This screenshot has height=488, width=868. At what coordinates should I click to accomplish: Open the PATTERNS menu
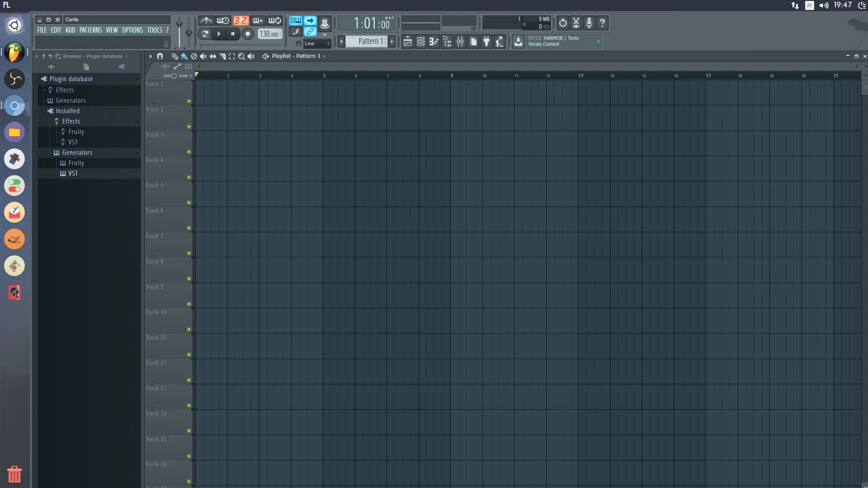pyautogui.click(x=91, y=30)
